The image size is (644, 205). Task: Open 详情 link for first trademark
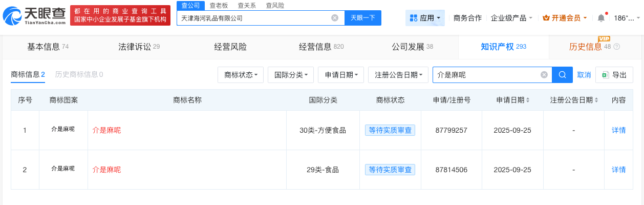[618, 130]
